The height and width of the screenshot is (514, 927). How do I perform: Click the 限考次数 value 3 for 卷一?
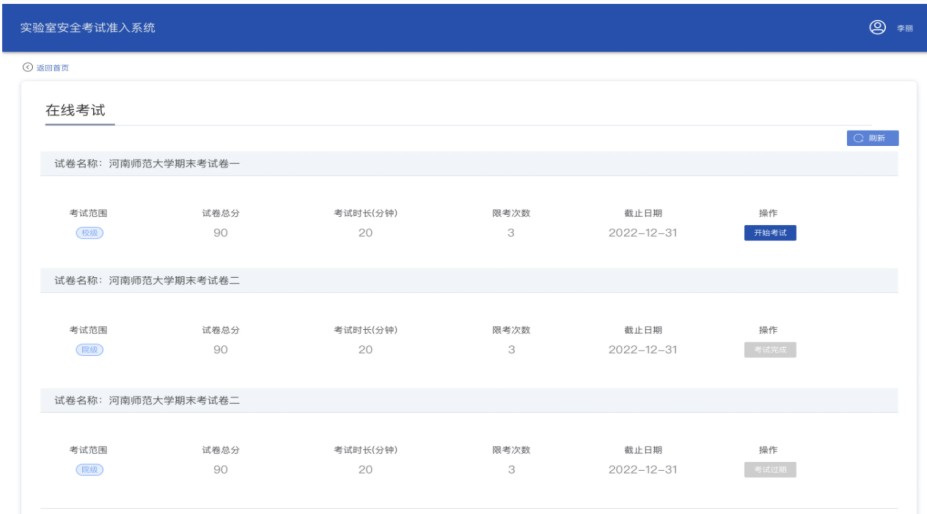click(x=511, y=233)
